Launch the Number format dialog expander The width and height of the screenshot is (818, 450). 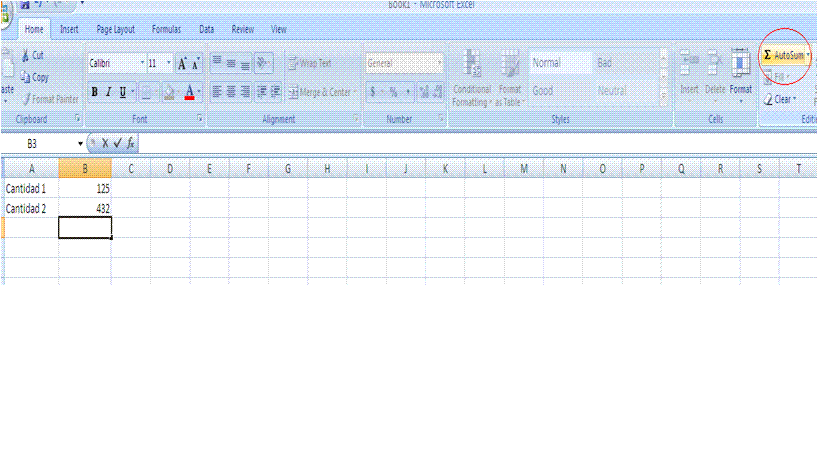coord(441,119)
